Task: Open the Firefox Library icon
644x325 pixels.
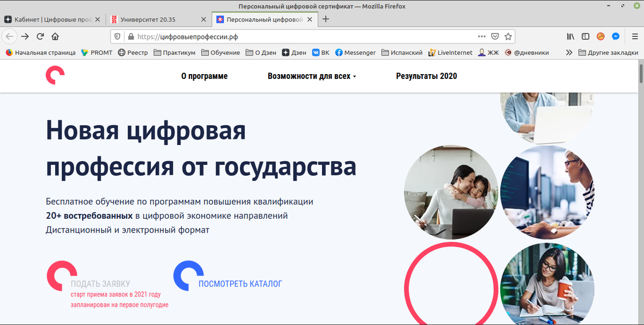Action: [x=570, y=37]
